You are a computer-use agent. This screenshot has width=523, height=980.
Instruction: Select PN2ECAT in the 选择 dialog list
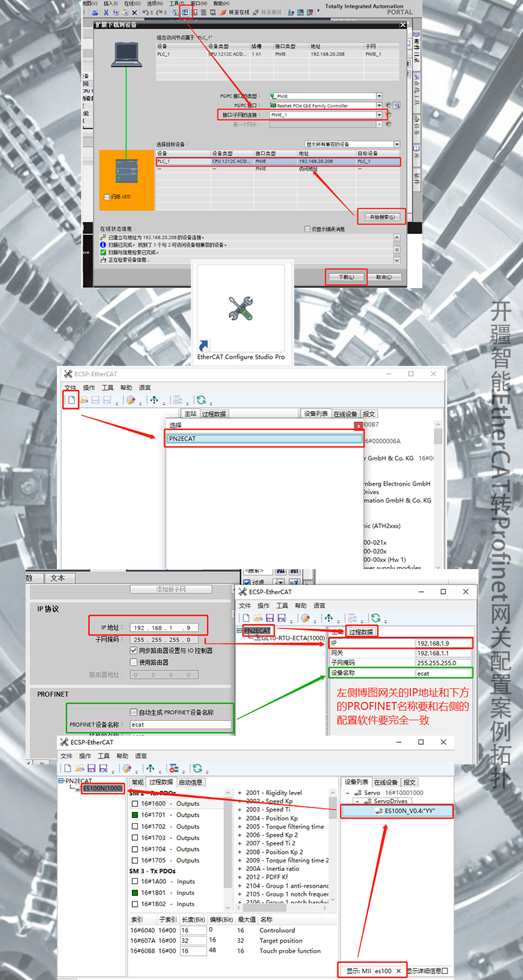(x=265, y=438)
